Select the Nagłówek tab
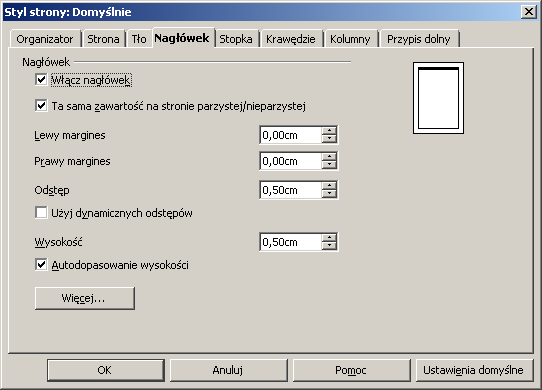The height and width of the screenshot is (390, 542). tap(183, 38)
